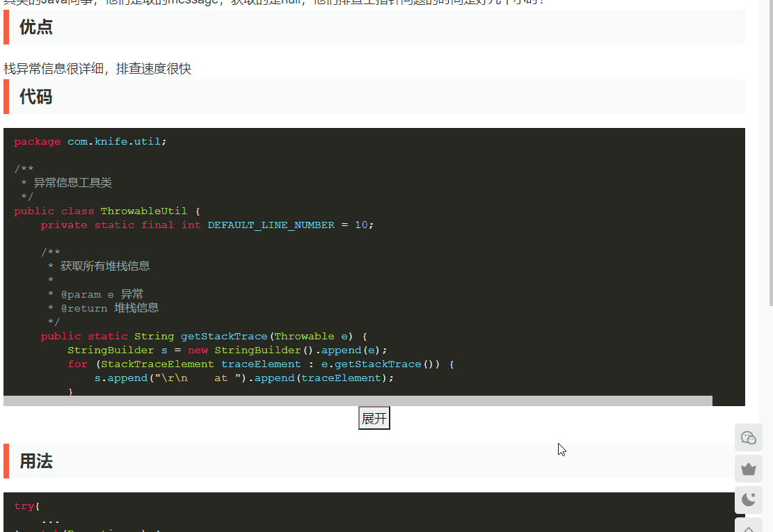Image resolution: width=773 pixels, height=532 pixels.
Task: Click text 栈异常信息很详细，排查速度很快
Action: pyautogui.click(x=97, y=68)
